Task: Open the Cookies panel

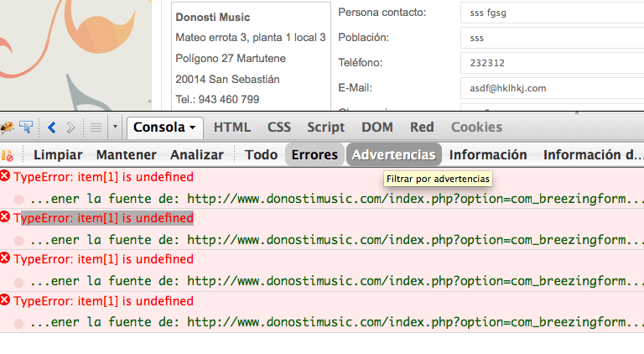Action: (476, 128)
